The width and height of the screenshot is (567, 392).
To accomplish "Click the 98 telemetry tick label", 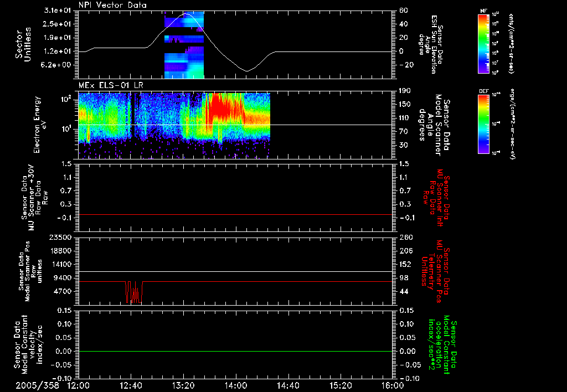I will coord(404,278).
